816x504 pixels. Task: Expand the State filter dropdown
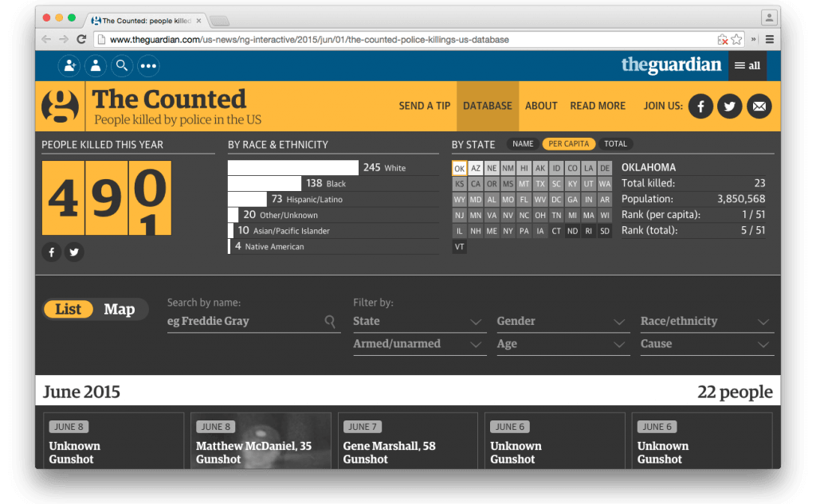[418, 322]
